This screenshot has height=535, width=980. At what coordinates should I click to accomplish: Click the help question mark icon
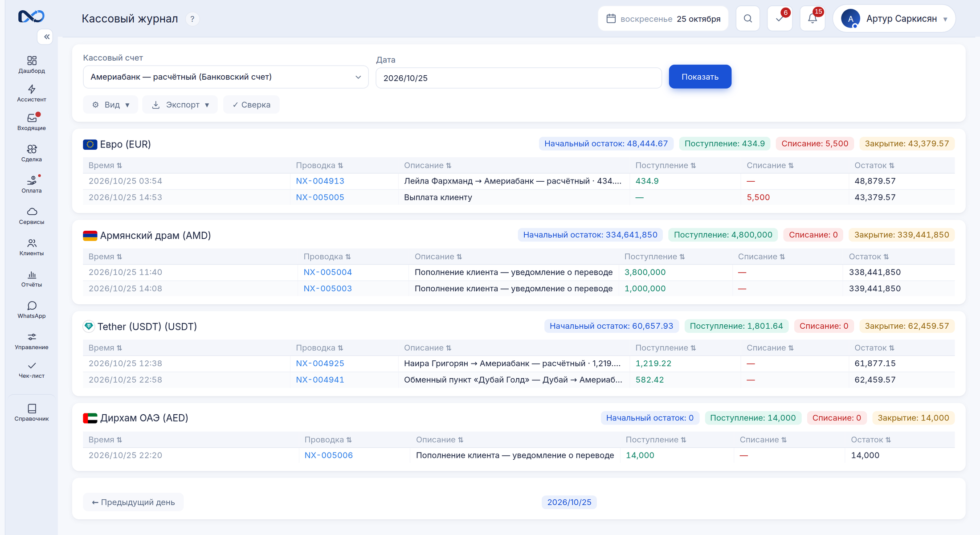pos(192,19)
